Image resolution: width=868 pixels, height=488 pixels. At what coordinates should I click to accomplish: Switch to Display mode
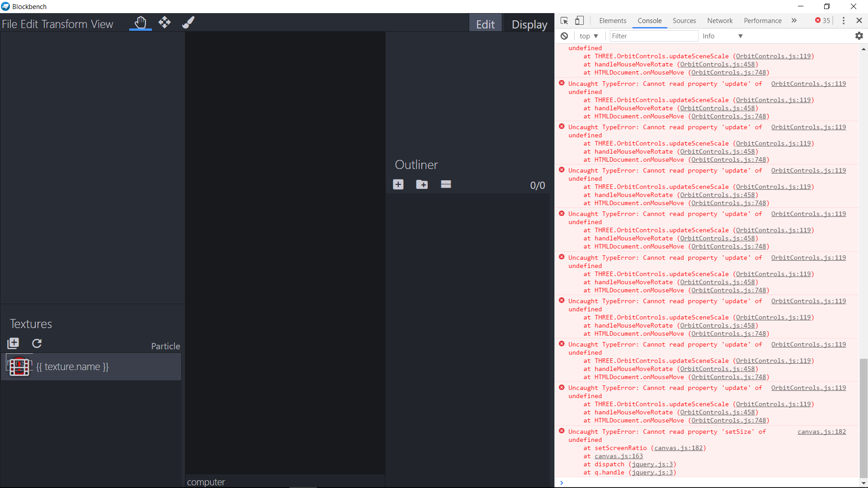point(529,24)
